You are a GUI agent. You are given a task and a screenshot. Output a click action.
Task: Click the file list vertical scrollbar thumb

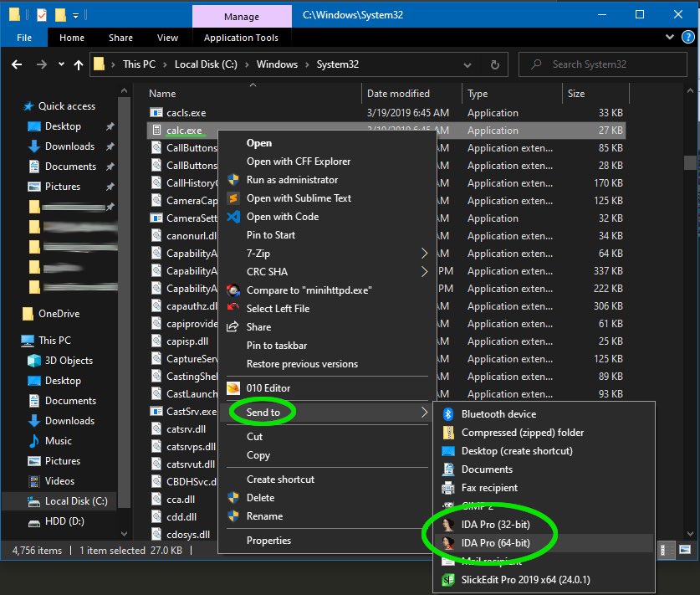(690, 162)
